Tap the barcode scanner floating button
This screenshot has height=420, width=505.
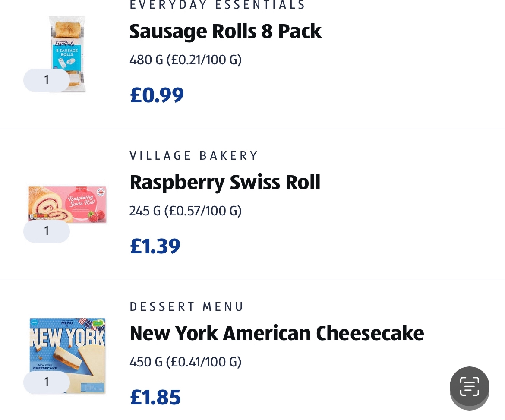[469, 386]
